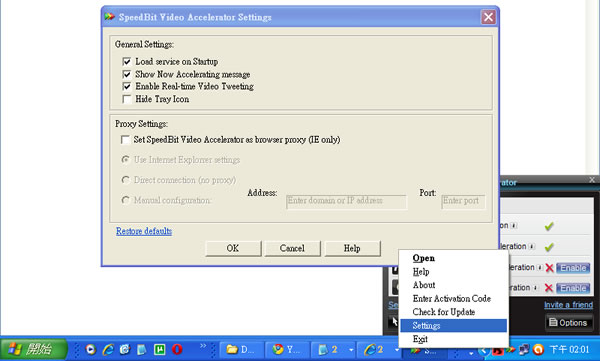
Task: Enable SpeedBit as browser proxy checkbox
Action: pyautogui.click(x=125, y=140)
